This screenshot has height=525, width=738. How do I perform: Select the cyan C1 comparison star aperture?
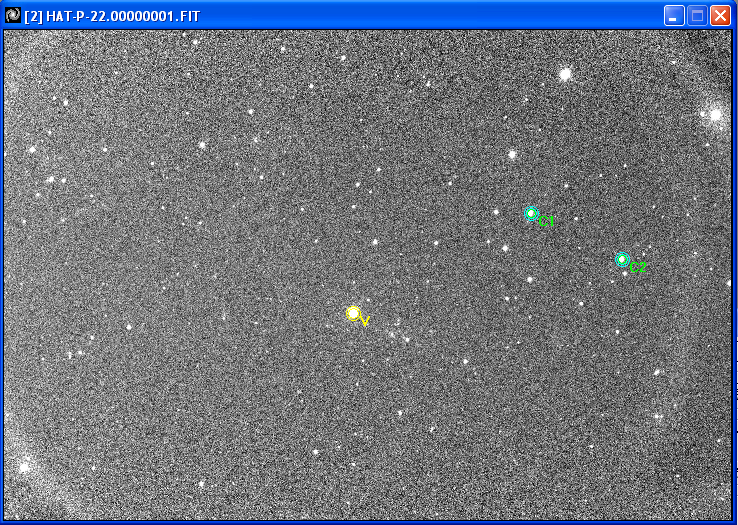(x=531, y=213)
